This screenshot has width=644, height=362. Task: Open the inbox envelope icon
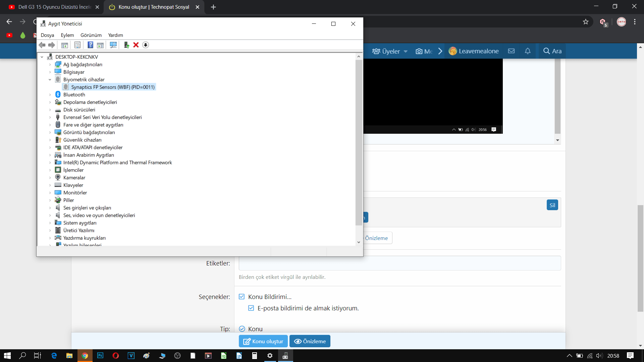click(x=511, y=51)
